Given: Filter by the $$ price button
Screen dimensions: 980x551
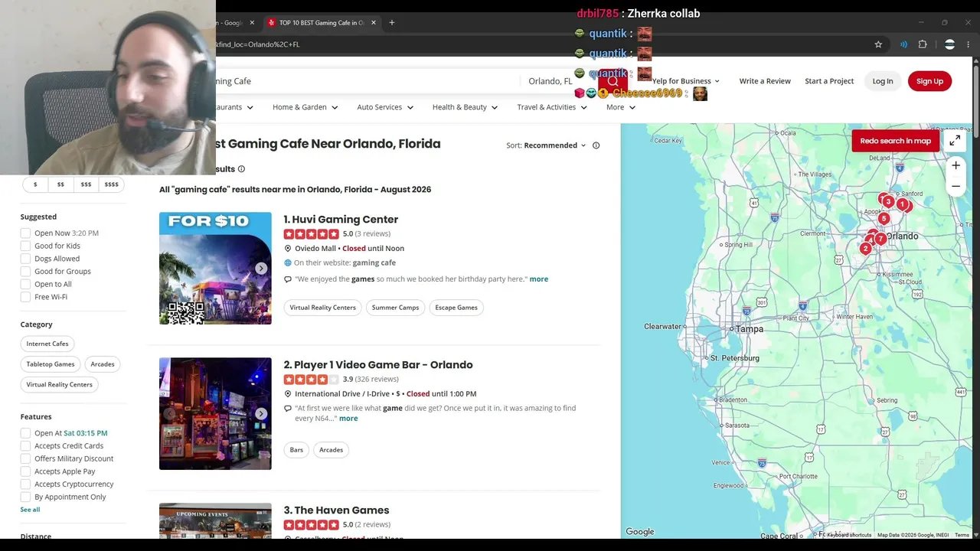Looking at the screenshot, I should pos(60,184).
